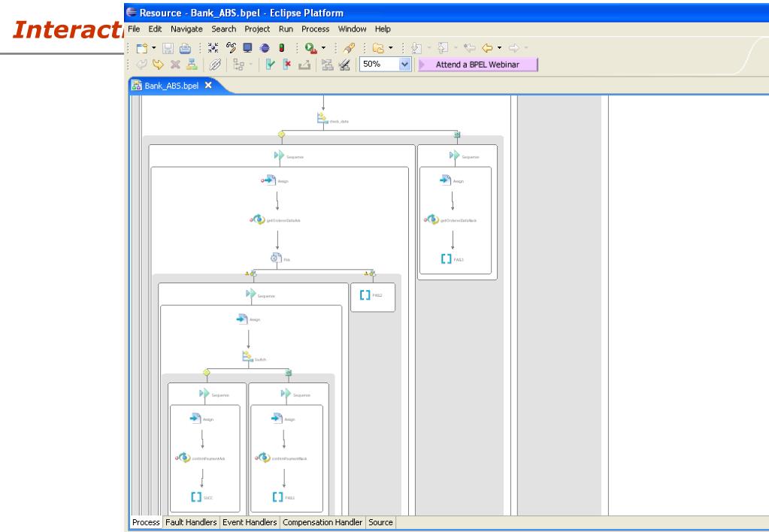Click the flashlight search icon
769x532 pixels.
coord(350,48)
